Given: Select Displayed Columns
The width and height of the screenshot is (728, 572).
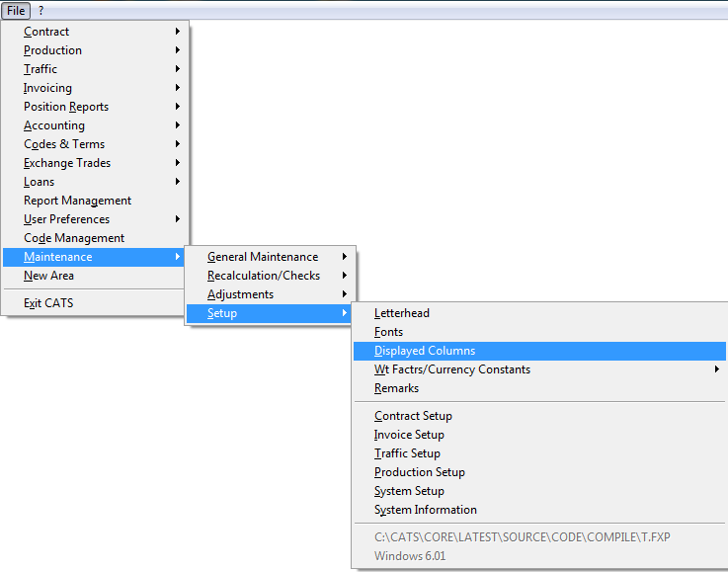Looking at the screenshot, I should (539, 351).
